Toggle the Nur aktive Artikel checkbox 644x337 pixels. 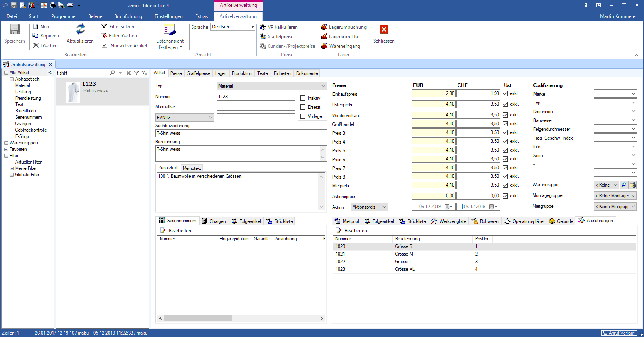[105, 46]
